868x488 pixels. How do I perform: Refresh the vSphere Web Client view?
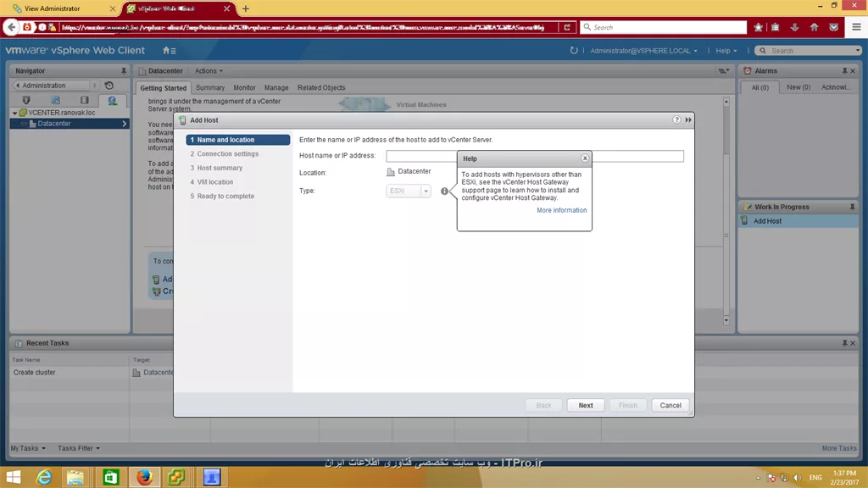pyautogui.click(x=574, y=50)
